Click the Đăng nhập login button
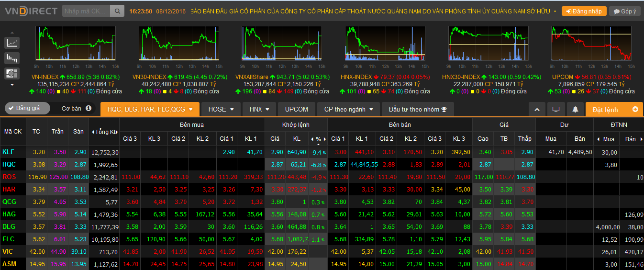Viewport: 644px width, 270px height. click(584, 11)
